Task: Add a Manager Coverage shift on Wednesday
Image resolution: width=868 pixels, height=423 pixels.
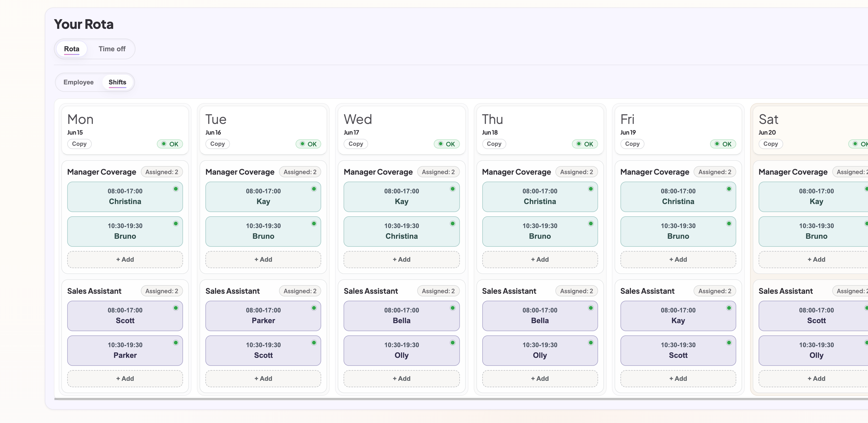Action: click(401, 259)
